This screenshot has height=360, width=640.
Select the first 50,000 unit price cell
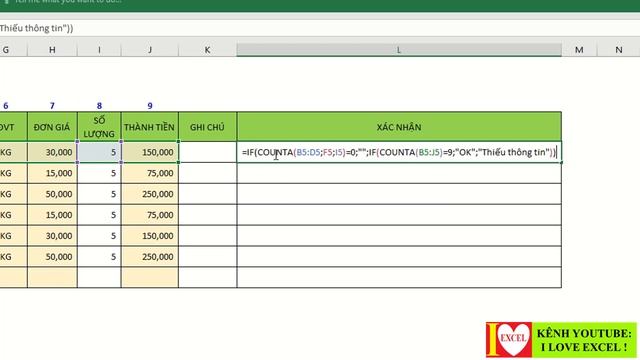(52, 194)
